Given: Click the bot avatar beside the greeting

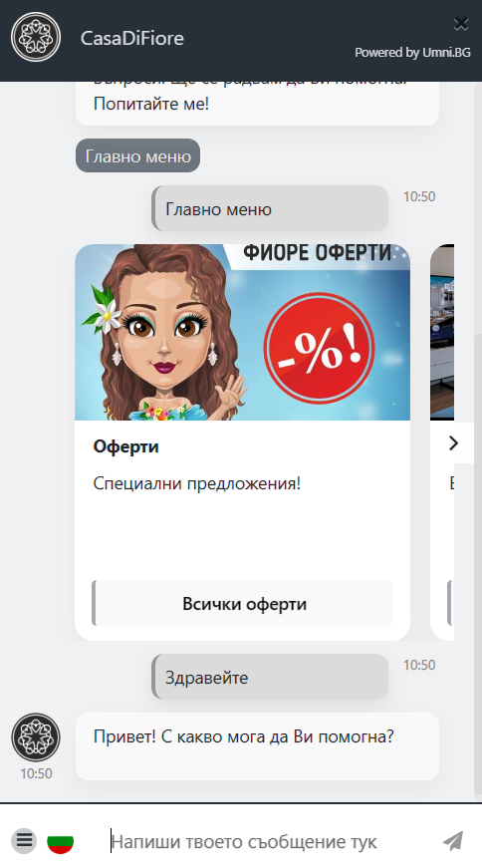Looking at the screenshot, I should (x=36, y=737).
